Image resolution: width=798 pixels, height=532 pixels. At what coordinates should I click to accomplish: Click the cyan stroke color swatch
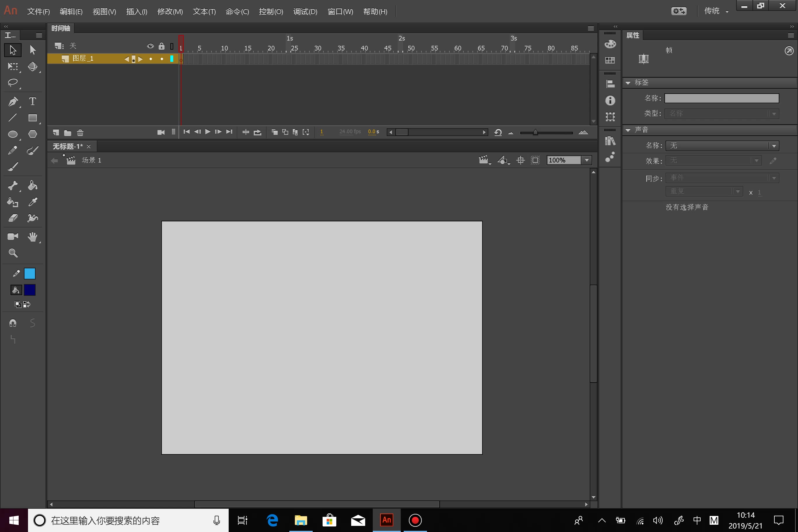click(30, 274)
